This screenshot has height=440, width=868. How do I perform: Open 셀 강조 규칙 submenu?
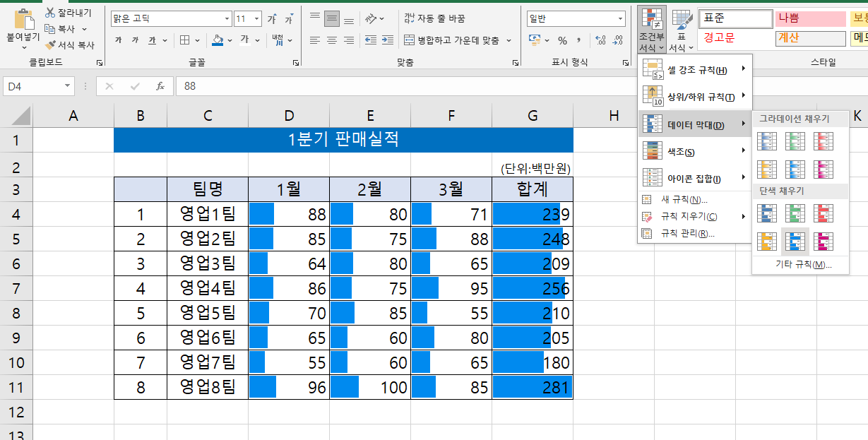(x=695, y=69)
